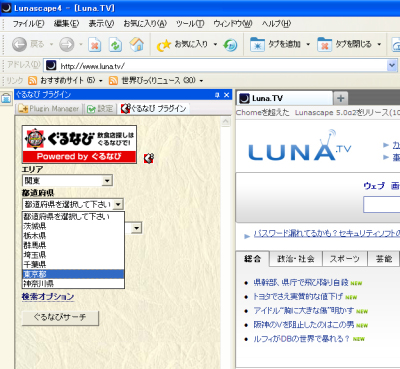Open the ツール menu
This screenshot has width=400, height=369.
(190, 24)
